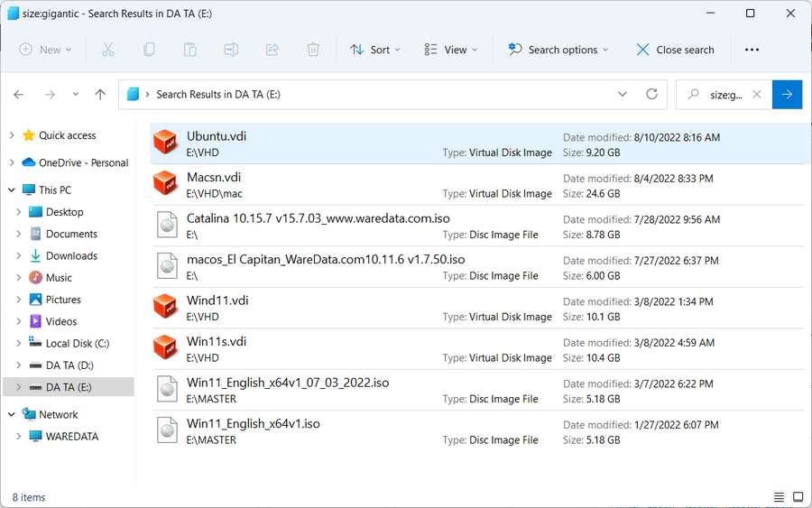
Task: Select macos_El Capitan iso file name
Action: [x=326, y=259]
